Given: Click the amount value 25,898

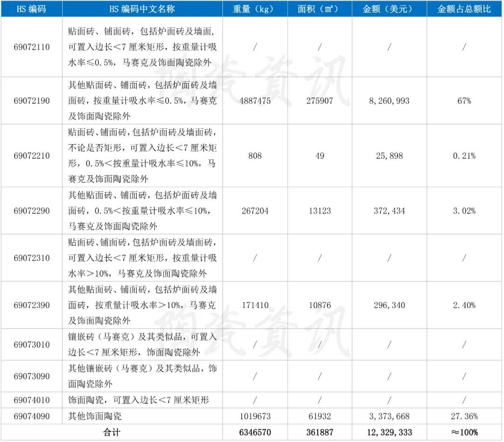Looking at the screenshot, I should [x=389, y=155].
